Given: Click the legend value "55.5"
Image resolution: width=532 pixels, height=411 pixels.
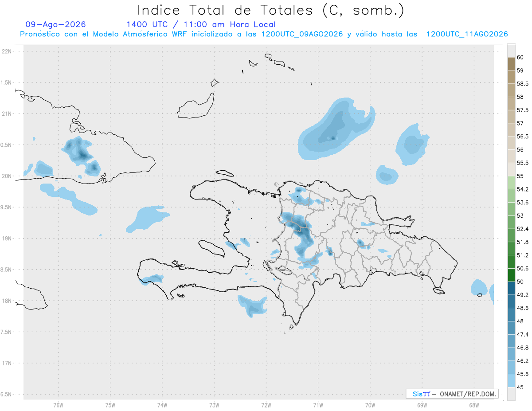Looking at the screenshot, I should pos(522,163).
